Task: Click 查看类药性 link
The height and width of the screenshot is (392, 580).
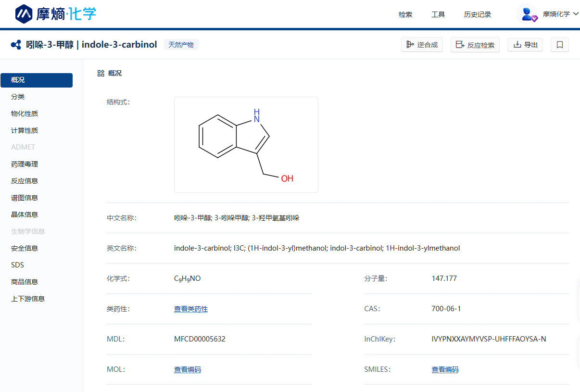Action: [191, 309]
